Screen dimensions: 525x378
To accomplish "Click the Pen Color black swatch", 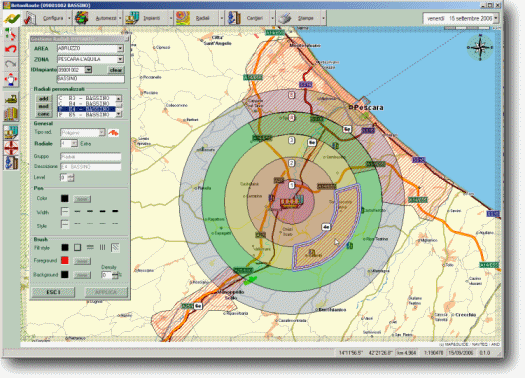I will [x=65, y=198].
